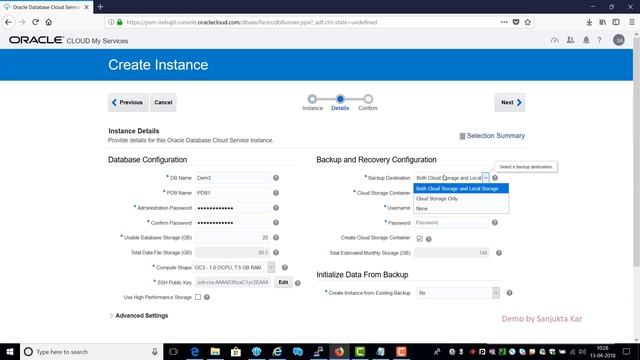This screenshot has width=640, height=360.
Task: Click Windows search box on taskbar
Action: [91, 351]
